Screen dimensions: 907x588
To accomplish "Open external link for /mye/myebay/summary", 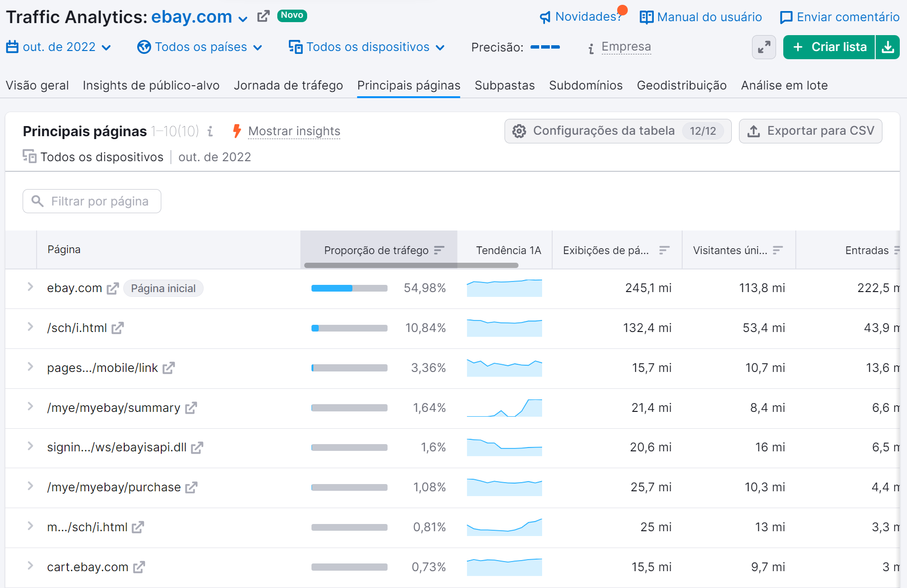I will (x=191, y=408).
